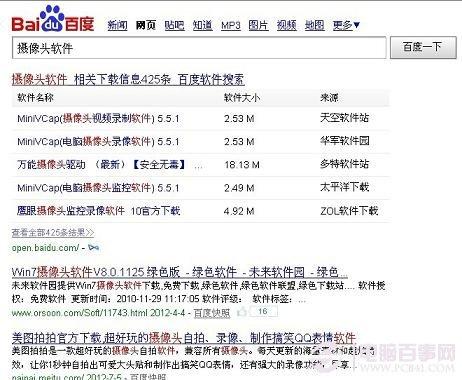The image size is (462, 380).
Task: Click 百度快照 under the orsoon.com result
Action: point(212,313)
